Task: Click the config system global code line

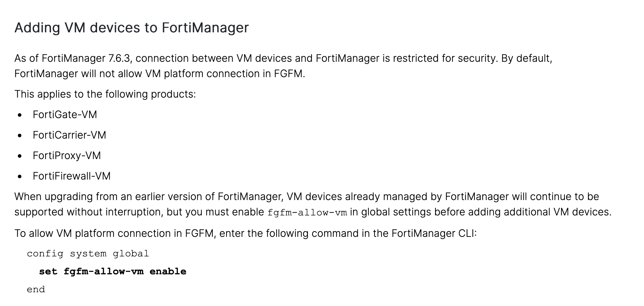Action: click(88, 254)
